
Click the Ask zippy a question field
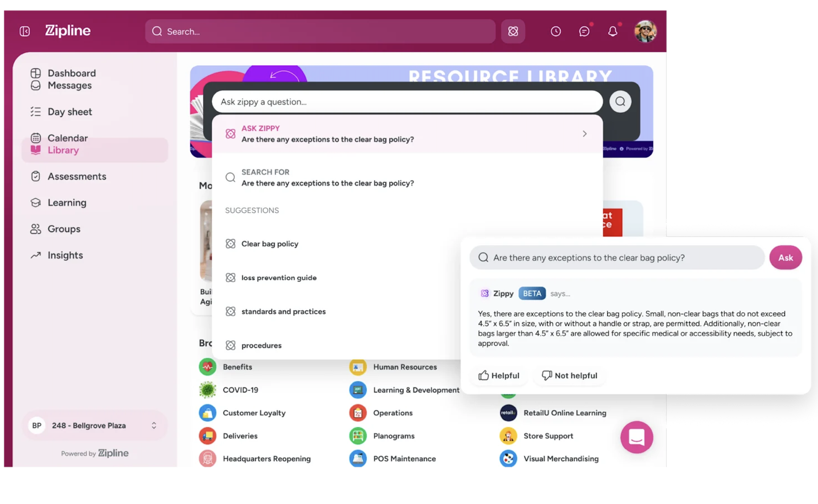point(407,102)
